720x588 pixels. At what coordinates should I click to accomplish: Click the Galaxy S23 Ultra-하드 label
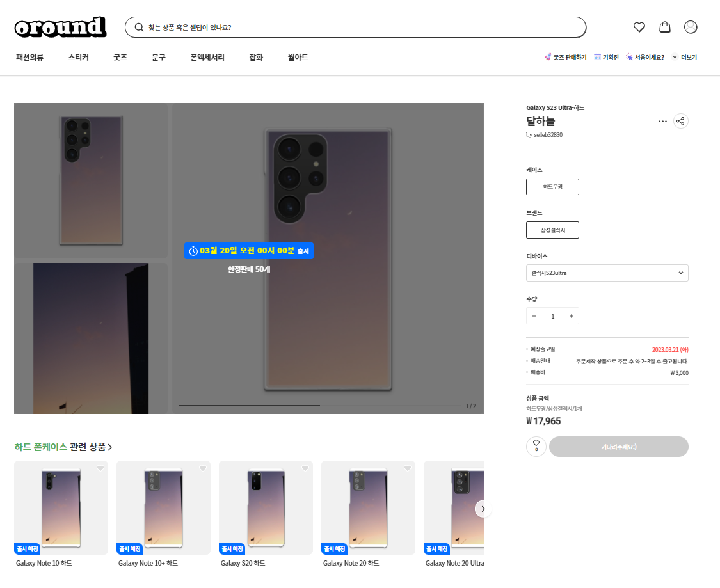pos(555,108)
